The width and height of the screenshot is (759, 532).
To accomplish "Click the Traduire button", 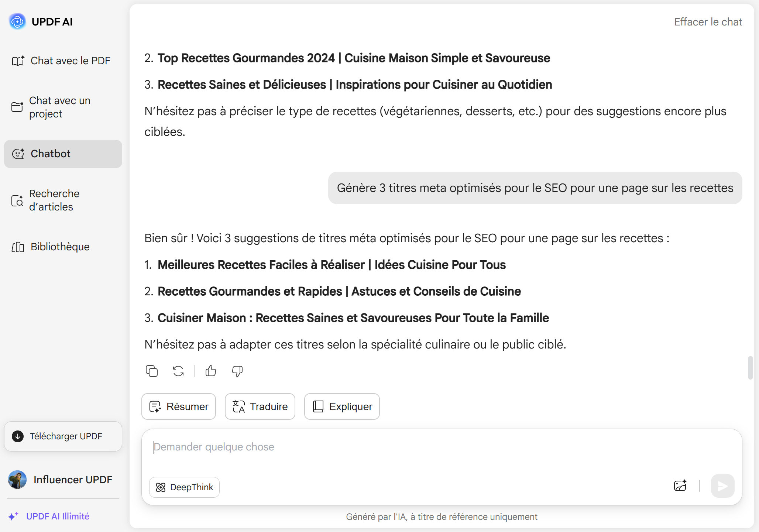I will click(x=260, y=406).
